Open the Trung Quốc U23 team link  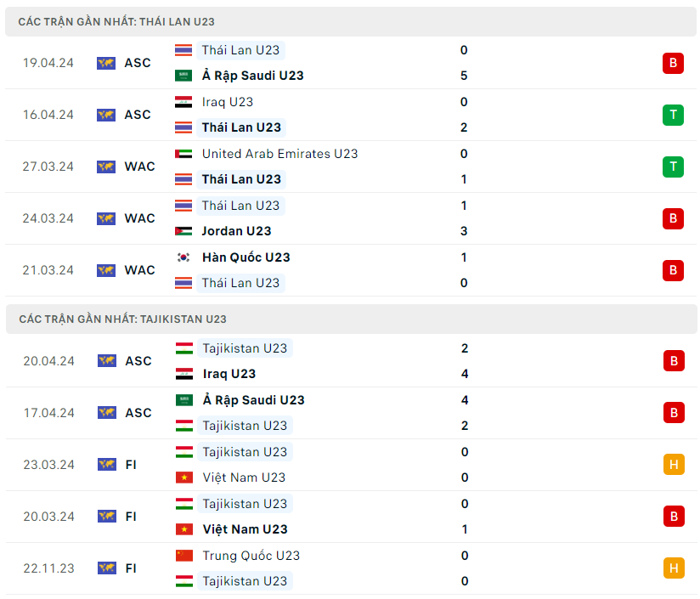pos(251,556)
